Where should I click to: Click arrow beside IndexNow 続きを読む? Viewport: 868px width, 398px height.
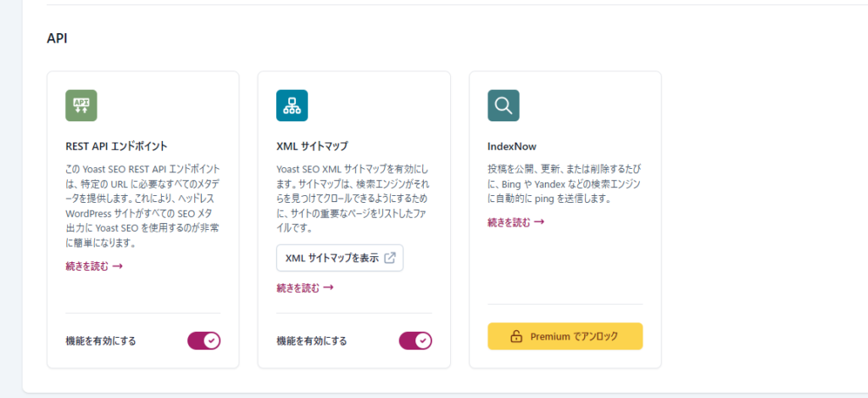538,222
